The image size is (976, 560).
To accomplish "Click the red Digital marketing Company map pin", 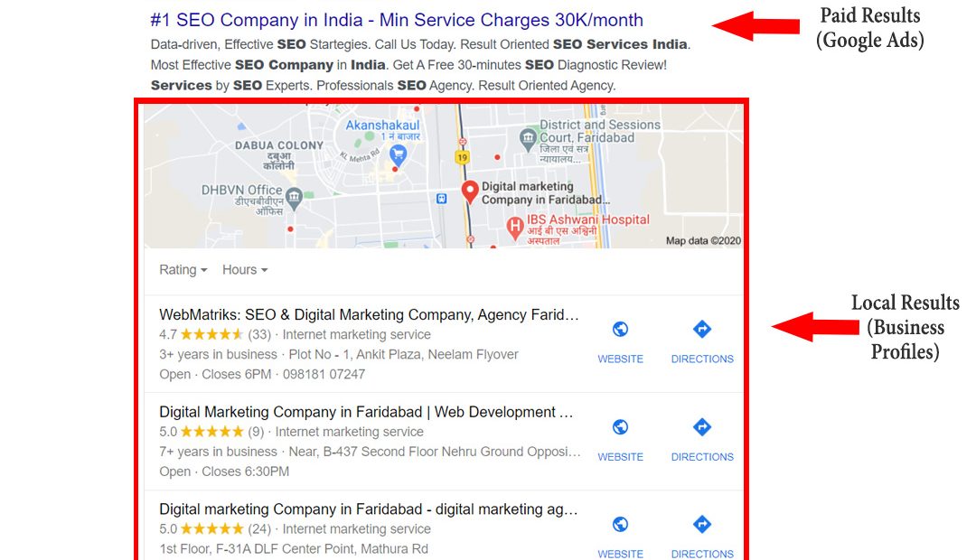I will [x=470, y=192].
